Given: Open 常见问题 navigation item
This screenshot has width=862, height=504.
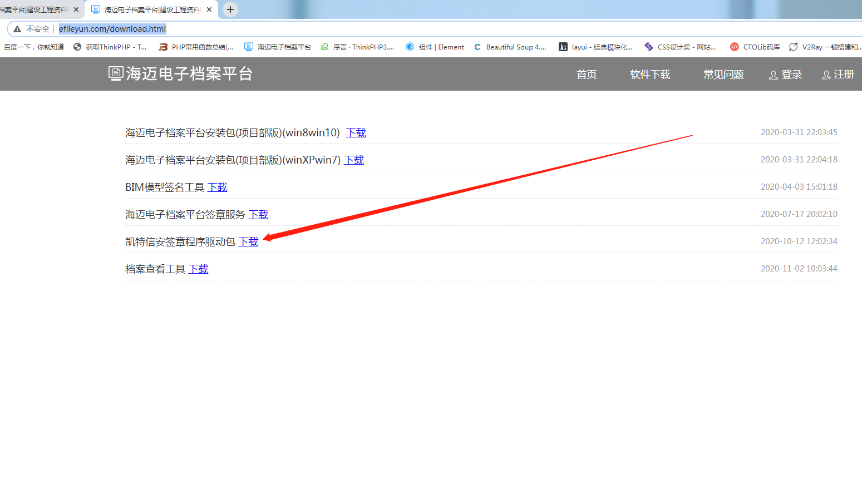Looking at the screenshot, I should [x=723, y=75].
